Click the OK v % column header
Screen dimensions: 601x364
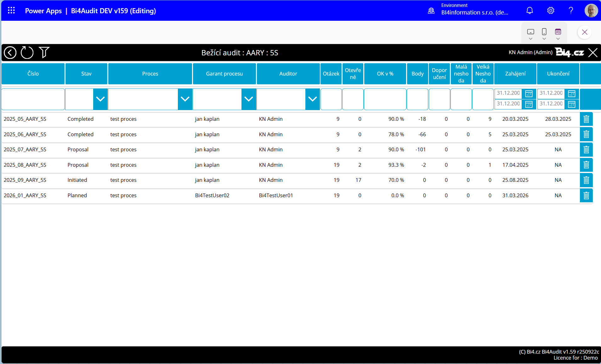coord(385,74)
